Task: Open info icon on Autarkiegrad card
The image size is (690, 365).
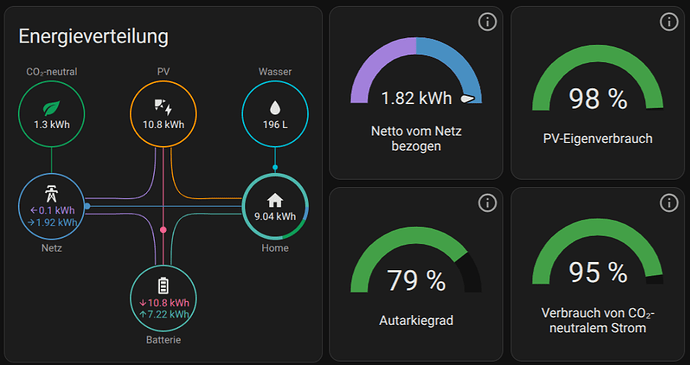Action: [487, 203]
